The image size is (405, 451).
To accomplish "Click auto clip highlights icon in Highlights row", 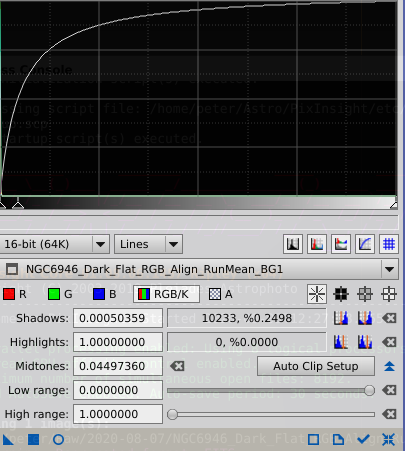I will click(x=341, y=342).
